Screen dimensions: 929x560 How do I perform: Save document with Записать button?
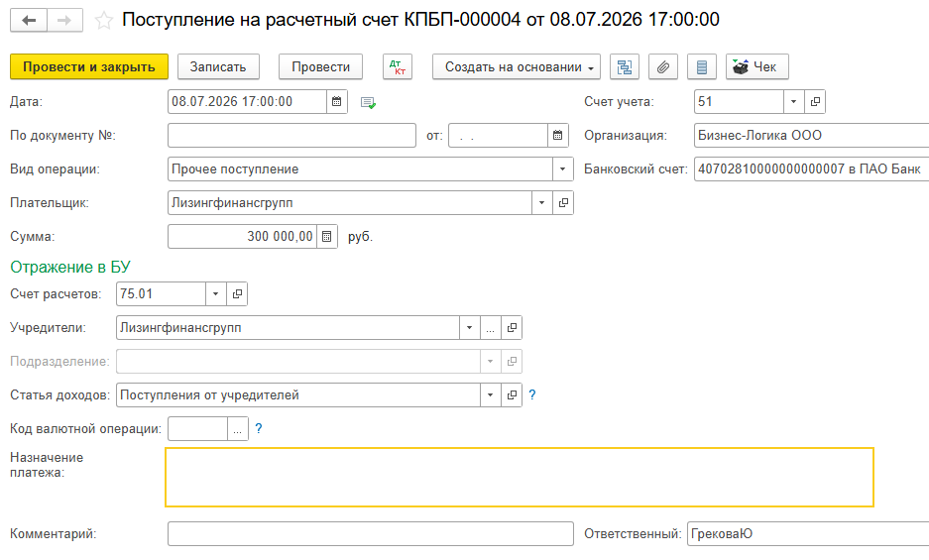pos(218,67)
